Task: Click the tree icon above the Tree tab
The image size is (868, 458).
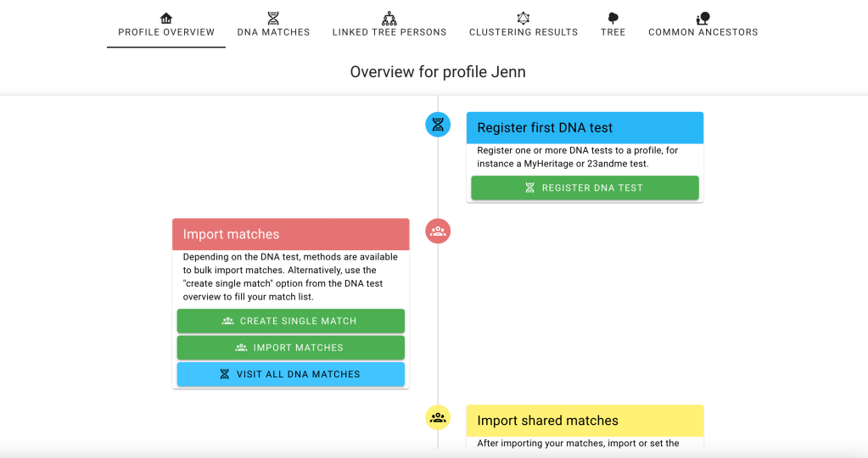Action: [613, 18]
